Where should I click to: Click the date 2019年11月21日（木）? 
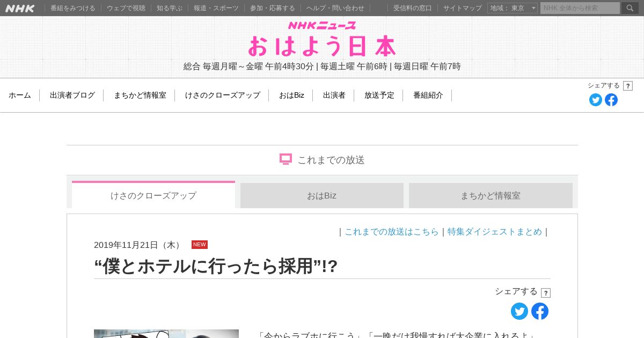pyautogui.click(x=139, y=245)
